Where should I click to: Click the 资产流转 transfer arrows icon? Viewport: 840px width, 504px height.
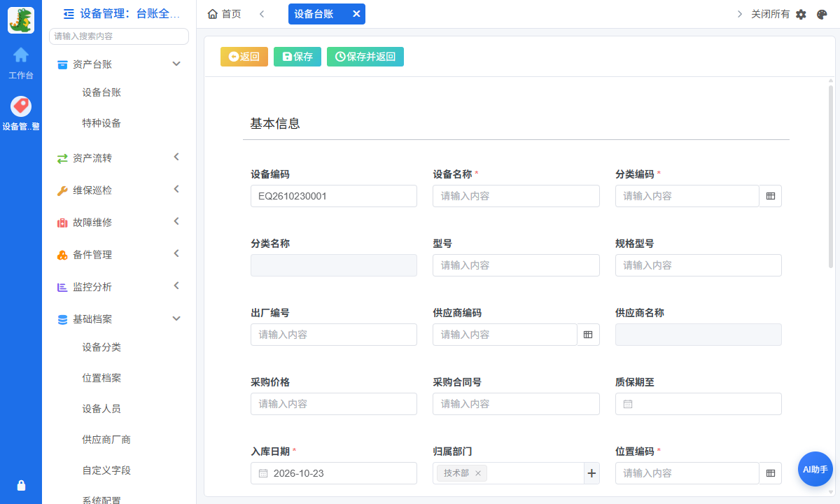pyautogui.click(x=62, y=158)
